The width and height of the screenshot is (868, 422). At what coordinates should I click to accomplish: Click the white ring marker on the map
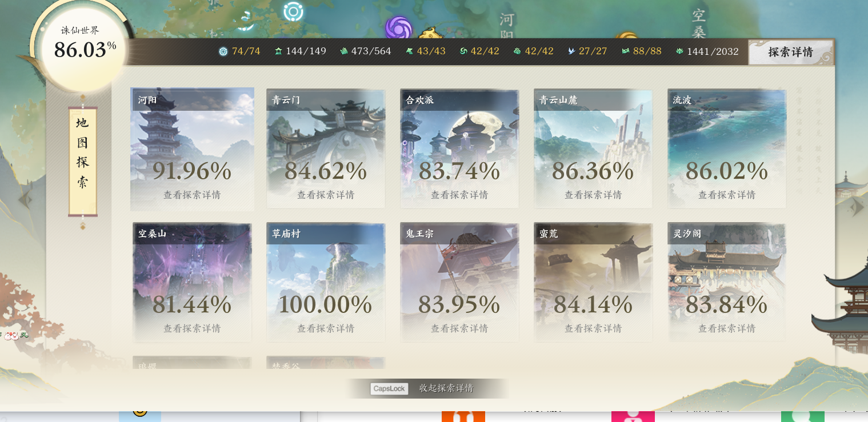(x=293, y=11)
